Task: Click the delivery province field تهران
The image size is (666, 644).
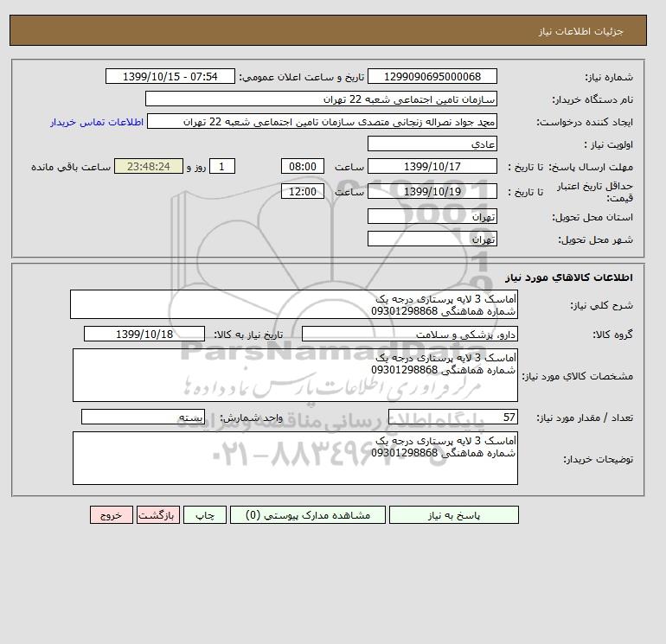Action: pos(432,216)
